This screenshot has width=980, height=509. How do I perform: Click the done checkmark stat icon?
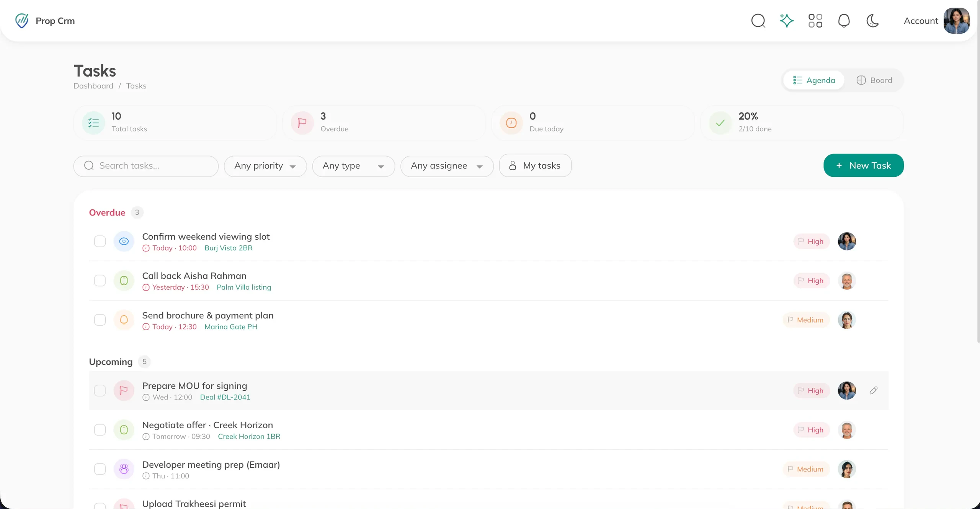click(x=720, y=123)
